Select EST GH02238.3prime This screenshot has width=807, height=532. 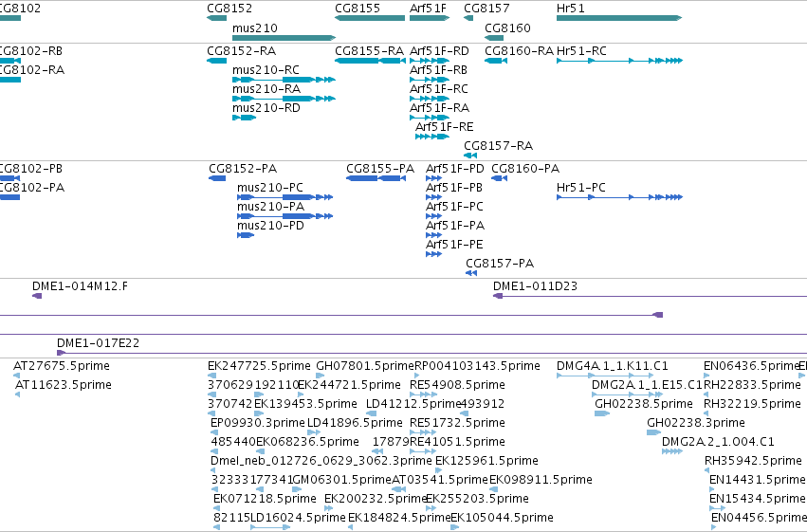pyautogui.click(x=696, y=424)
